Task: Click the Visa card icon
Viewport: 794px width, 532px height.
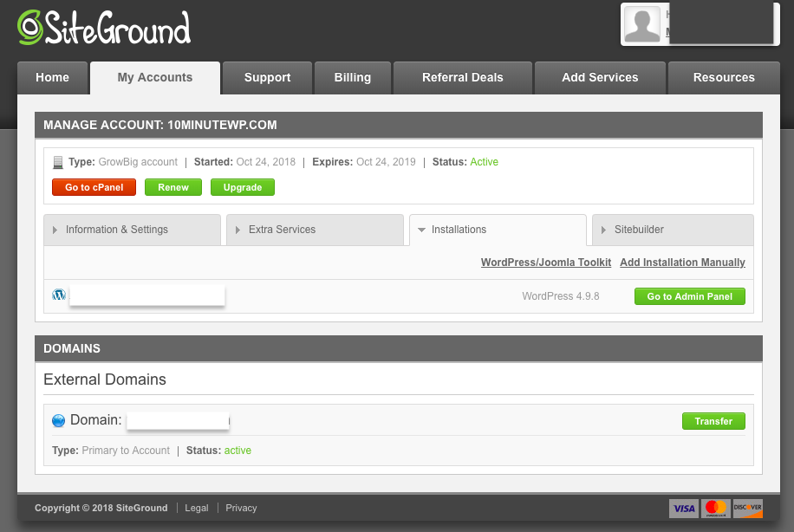Action: tap(684, 509)
